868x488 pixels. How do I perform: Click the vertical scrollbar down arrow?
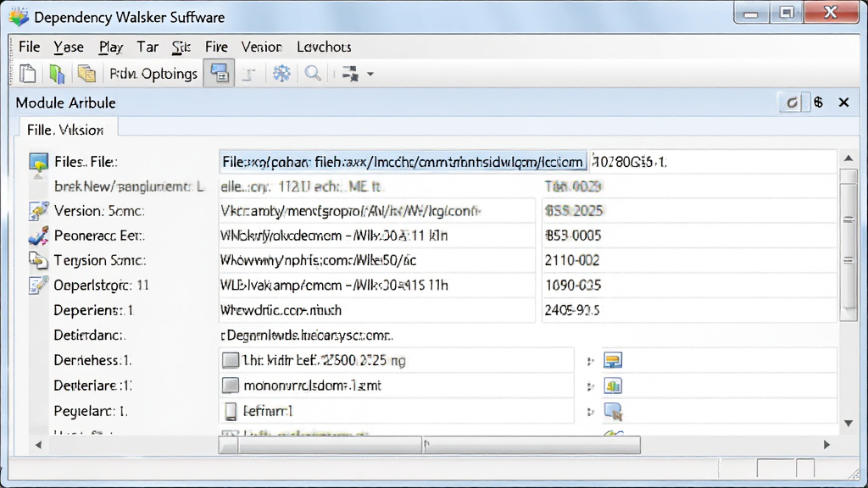[x=849, y=424]
